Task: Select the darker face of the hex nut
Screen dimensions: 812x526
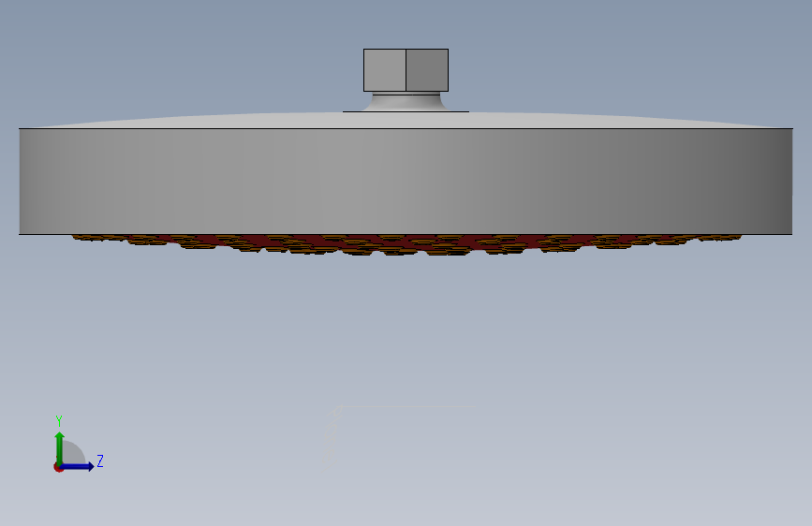Action: point(427,70)
